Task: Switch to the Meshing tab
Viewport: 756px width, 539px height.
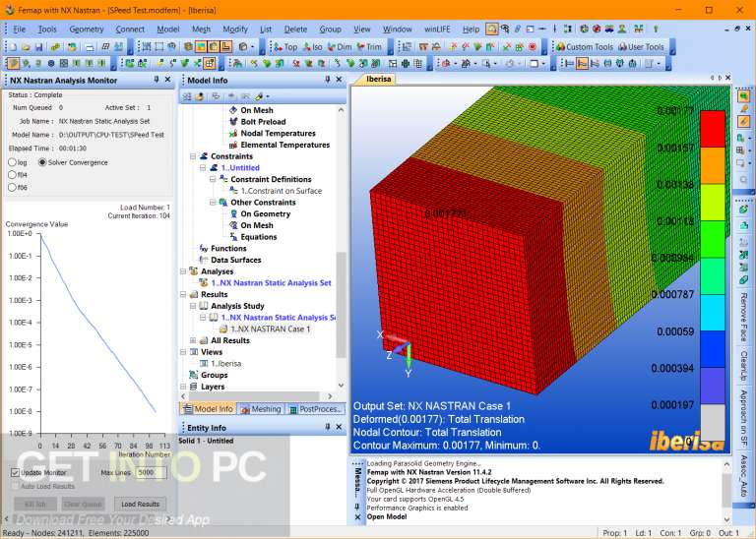Action: (261, 409)
